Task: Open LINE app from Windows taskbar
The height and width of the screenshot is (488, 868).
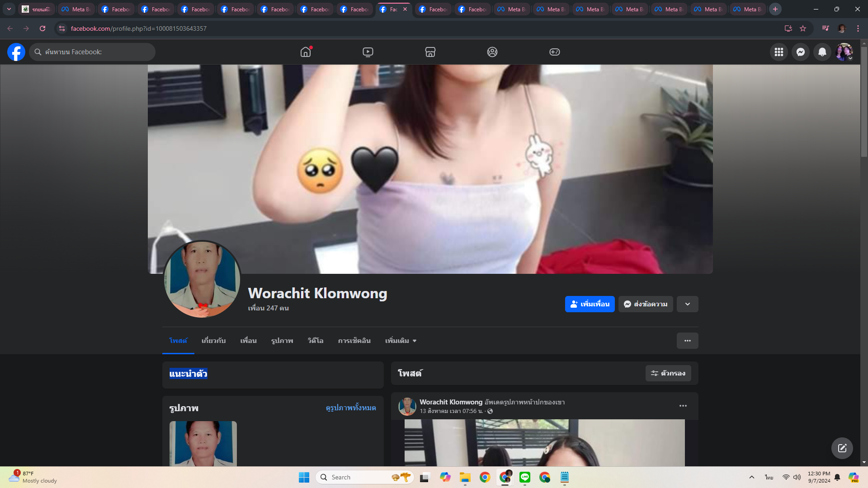Action: point(524,477)
